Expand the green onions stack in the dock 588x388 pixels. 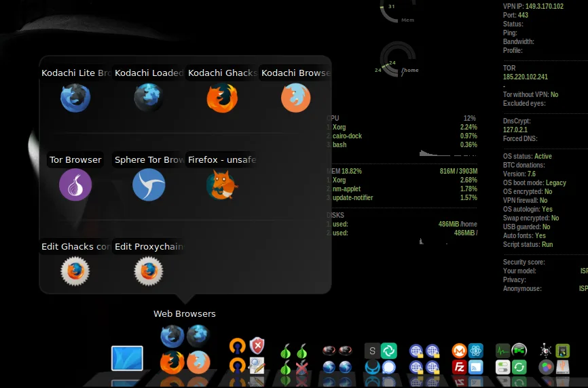pyautogui.click(x=294, y=359)
